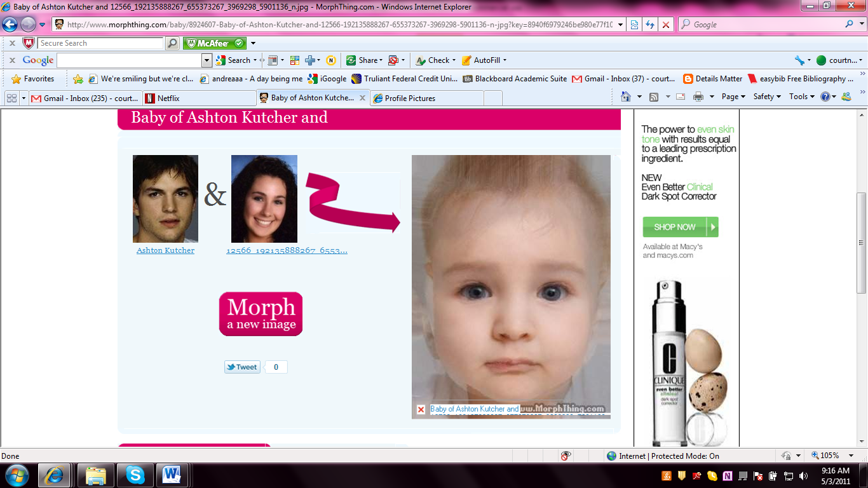The width and height of the screenshot is (868, 488).
Task: Click the pop-up blocker icon in Google toolbar
Action: [393, 60]
